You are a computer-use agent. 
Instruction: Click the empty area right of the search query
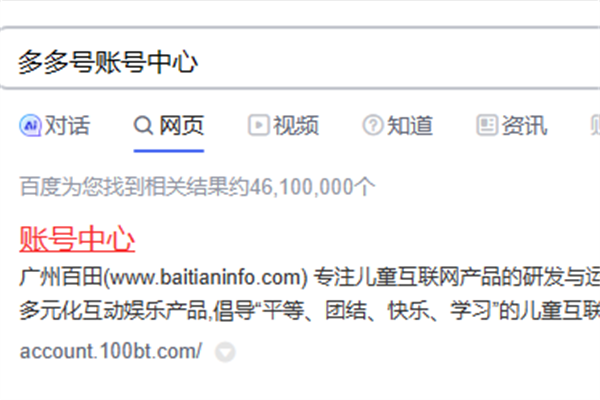point(398,61)
